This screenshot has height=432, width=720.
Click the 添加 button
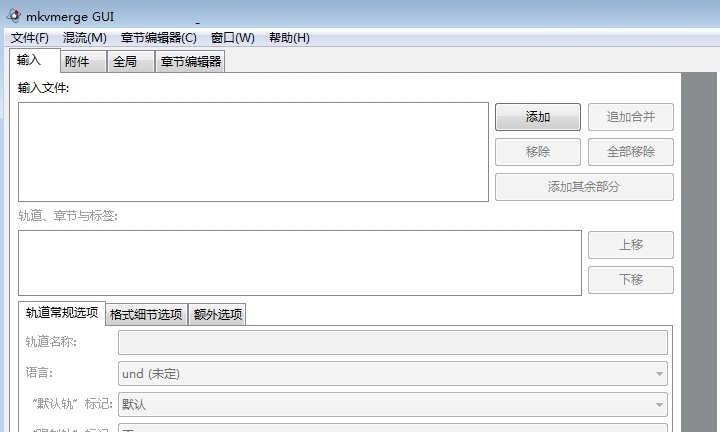[x=538, y=117]
